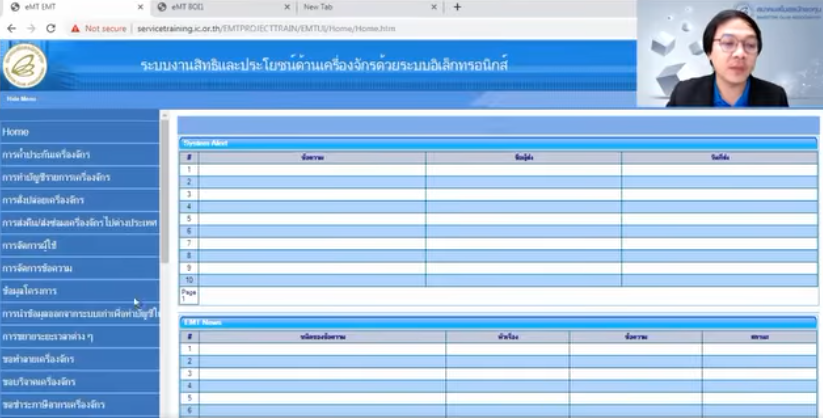Click the presenter webcam video thumbnail
Screen dimensions: 823x418
(730, 54)
